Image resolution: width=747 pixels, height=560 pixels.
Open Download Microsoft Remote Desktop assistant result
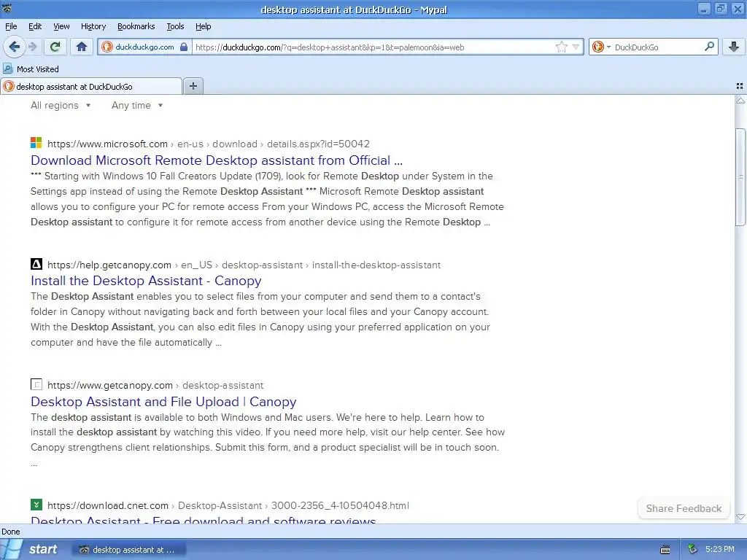[216, 160]
